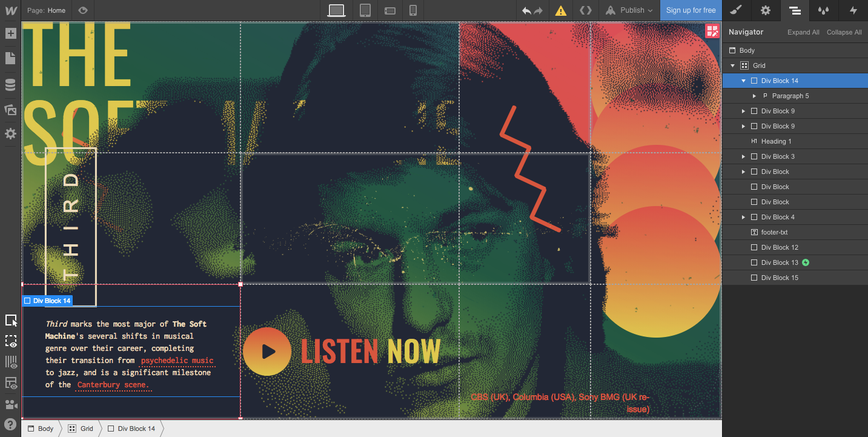
Task: Select footer-txt in the Navigator
Action: [x=795, y=232]
